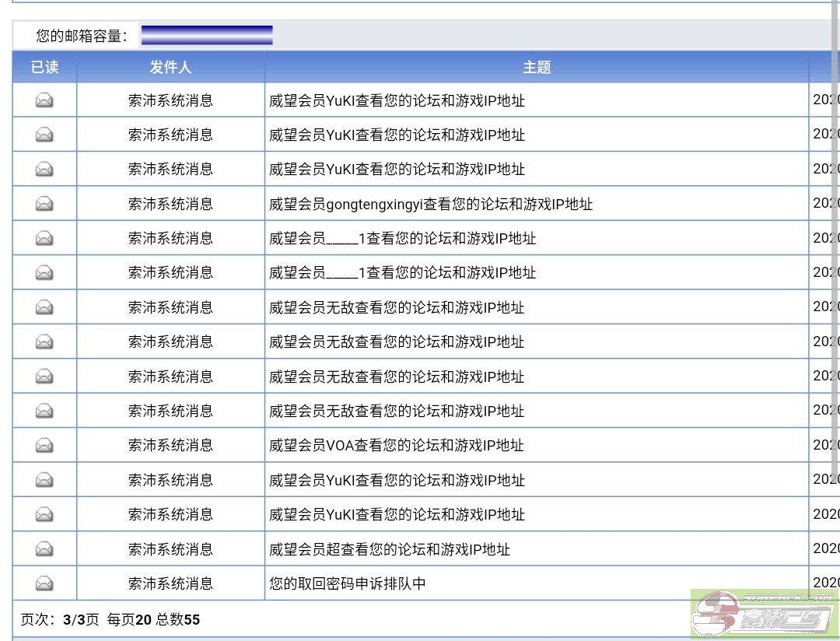Click the envelope icon of the topmost YuKI message
The width and height of the screenshot is (840, 641).
(x=44, y=100)
